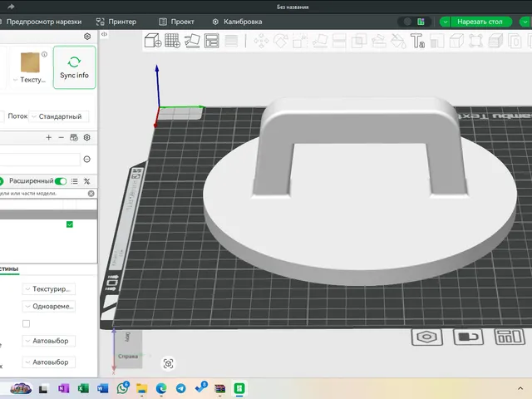Open the Калибровка tab
This screenshot has height=399, width=532.
click(237, 22)
